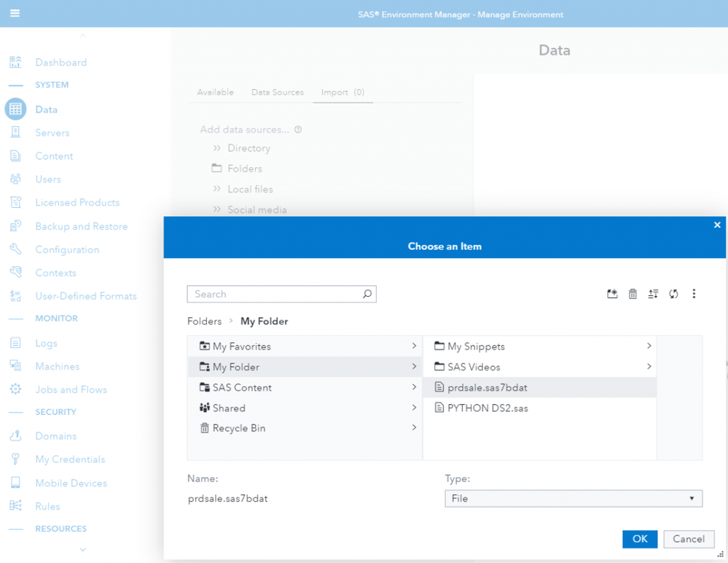The width and height of the screenshot is (728, 563).
Task: Expand the Local files data source
Action: (217, 189)
